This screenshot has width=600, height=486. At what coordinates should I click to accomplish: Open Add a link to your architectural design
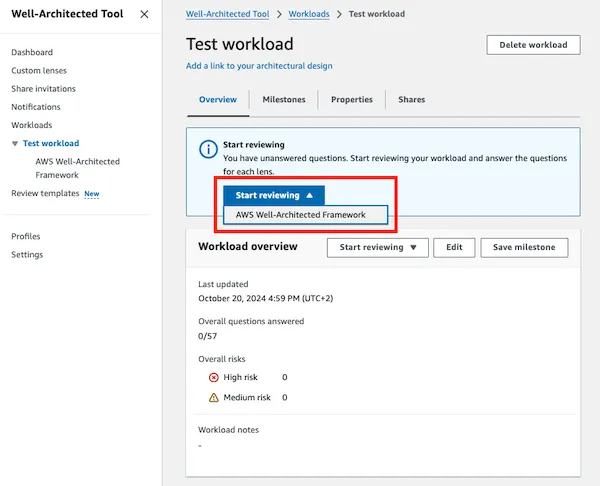259,66
